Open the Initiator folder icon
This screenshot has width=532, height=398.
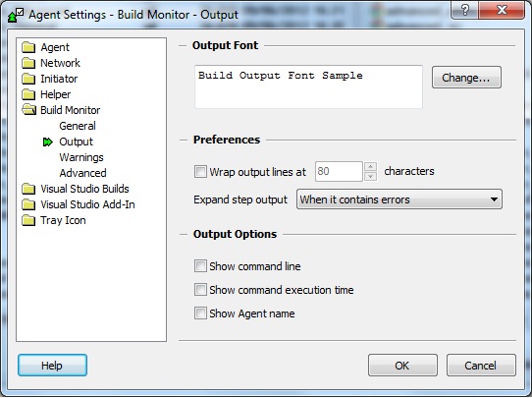(x=28, y=79)
